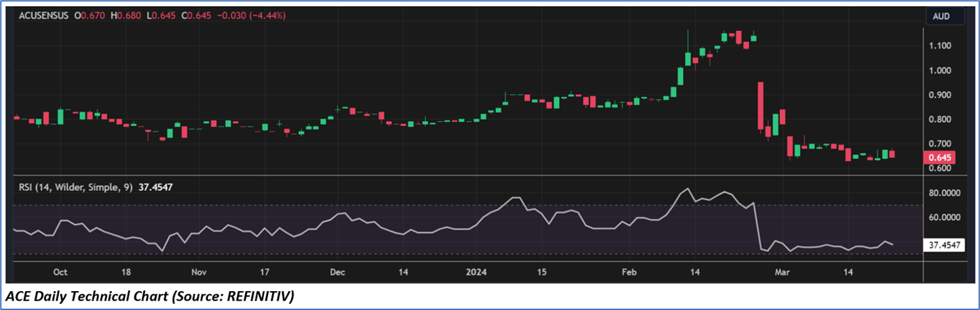Click the 37.4547 RSI axis value tag

tap(944, 246)
